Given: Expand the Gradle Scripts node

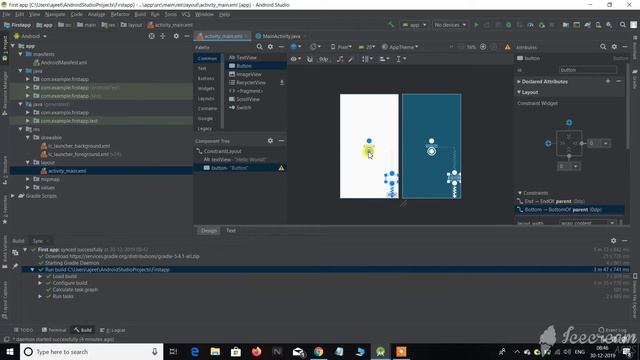Looking at the screenshot, I should coord(13,196).
